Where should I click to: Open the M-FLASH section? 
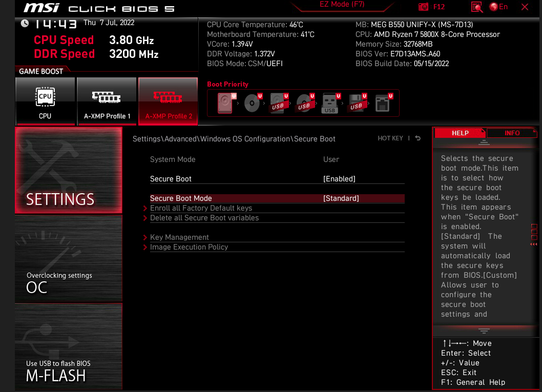tap(69, 346)
